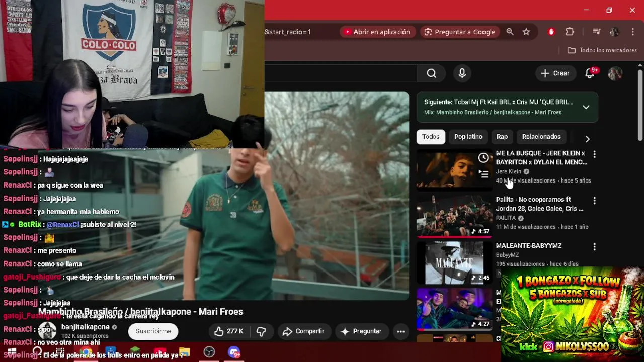
Task: Dislike the Mambinho Brasileño video
Action: [261, 331]
